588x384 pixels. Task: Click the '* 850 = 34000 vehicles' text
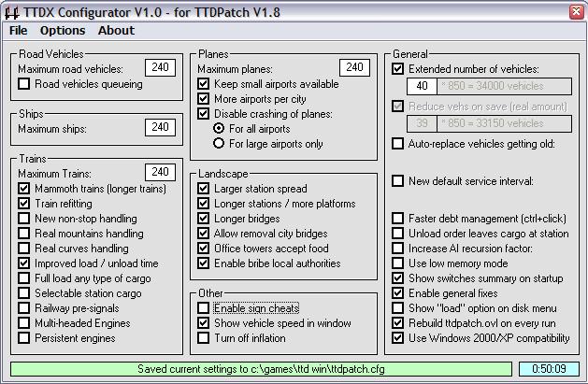pos(493,86)
